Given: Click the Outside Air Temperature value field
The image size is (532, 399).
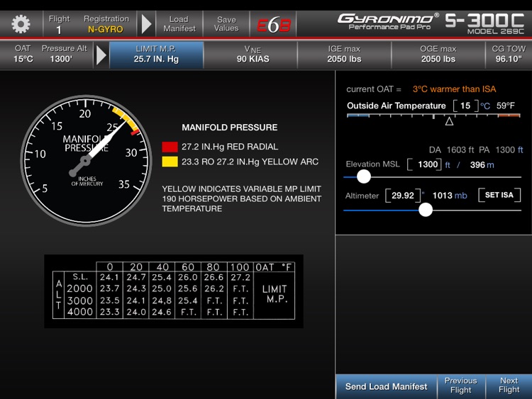Looking at the screenshot, I should pyautogui.click(x=465, y=106).
